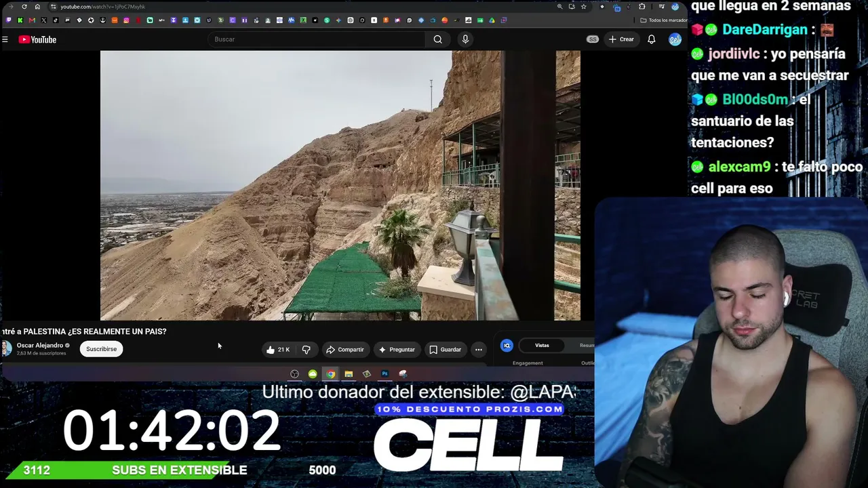Viewport: 868px width, 488px height.
Task: Go to the YouTube home logo
Action: coord(37,39)
